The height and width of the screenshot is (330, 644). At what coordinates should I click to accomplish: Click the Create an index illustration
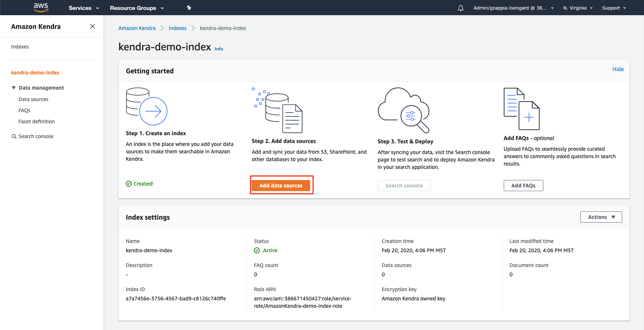[x=147, y=106]
